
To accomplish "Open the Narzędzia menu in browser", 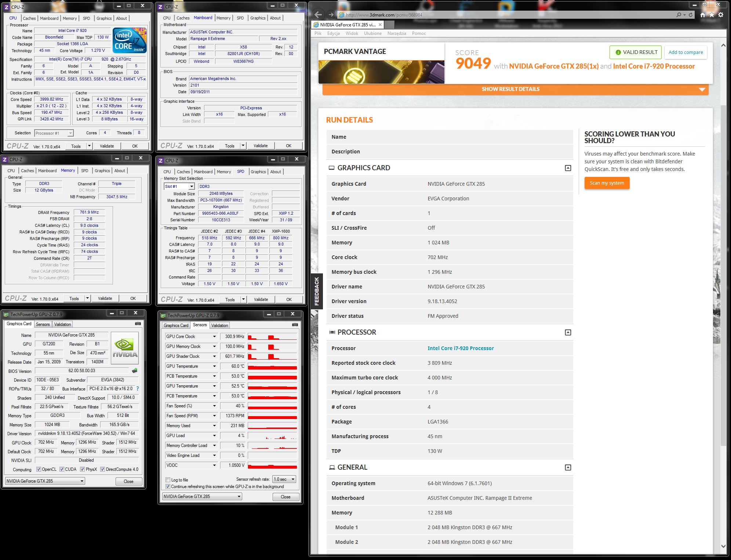I will tap(397, 33).
